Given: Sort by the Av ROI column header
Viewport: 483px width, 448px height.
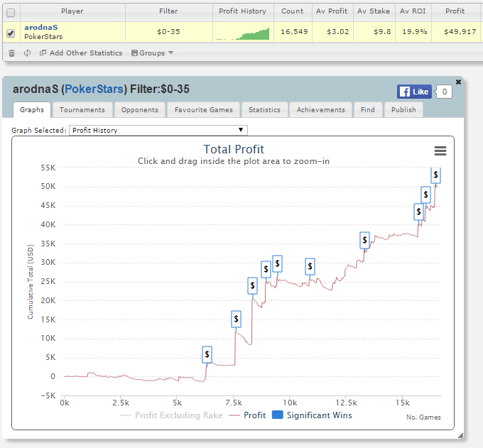Looking at the screenshot, I should click(x=413, y=11).
